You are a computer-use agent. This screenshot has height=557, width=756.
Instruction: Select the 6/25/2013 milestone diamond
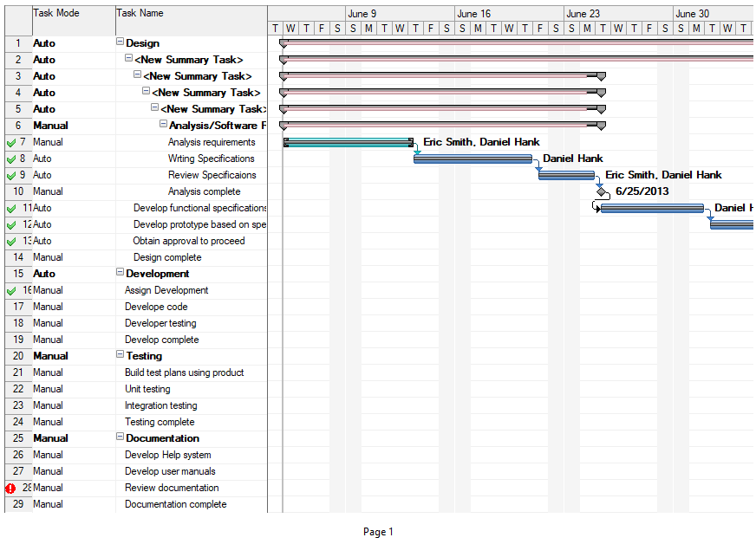point(603,191)
